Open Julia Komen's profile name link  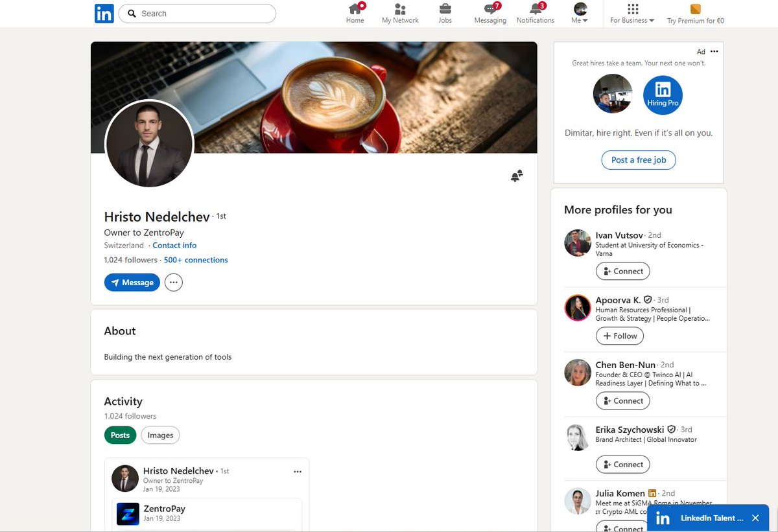[x=620, y=494]
